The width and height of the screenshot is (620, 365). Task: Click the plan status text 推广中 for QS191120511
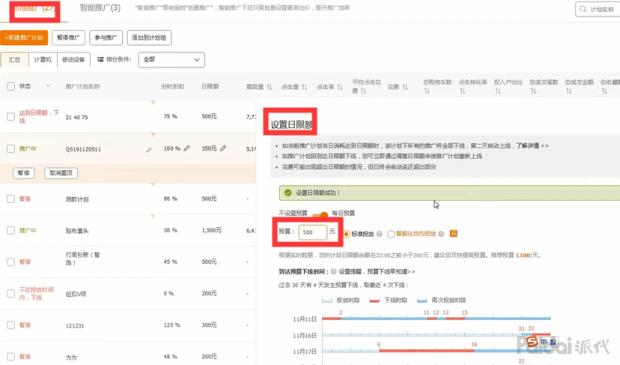[x=28, y=149]
